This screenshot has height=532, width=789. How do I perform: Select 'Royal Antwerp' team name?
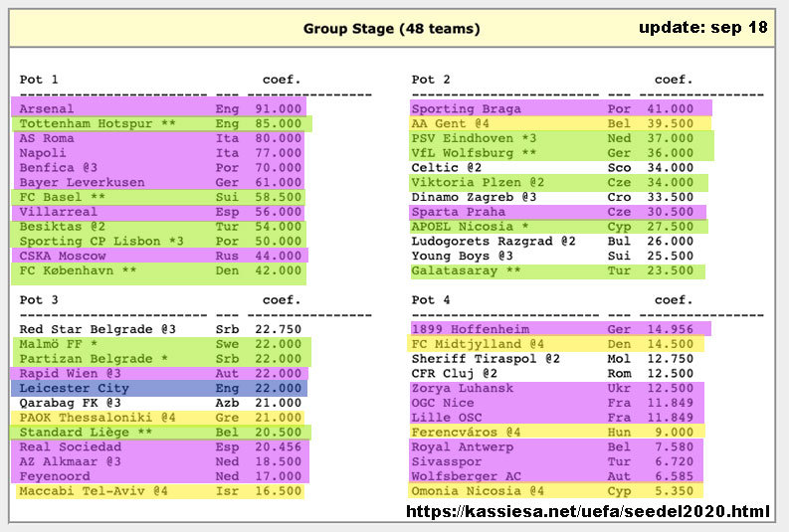462,446
